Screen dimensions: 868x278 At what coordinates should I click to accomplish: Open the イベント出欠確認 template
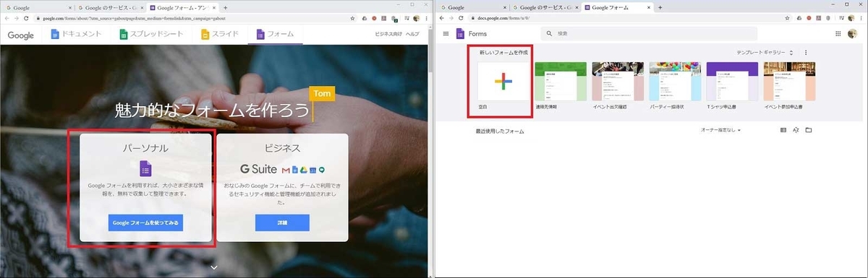pos(617,82)
